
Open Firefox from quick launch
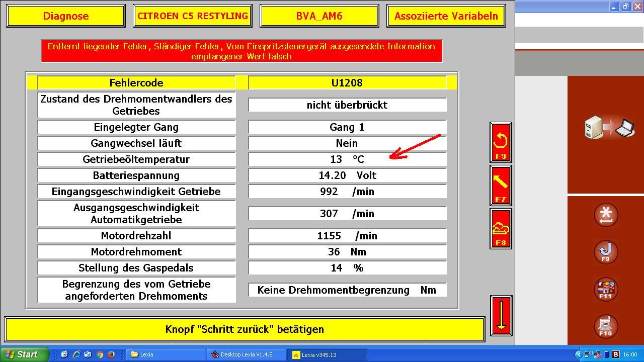pos(111,354)
